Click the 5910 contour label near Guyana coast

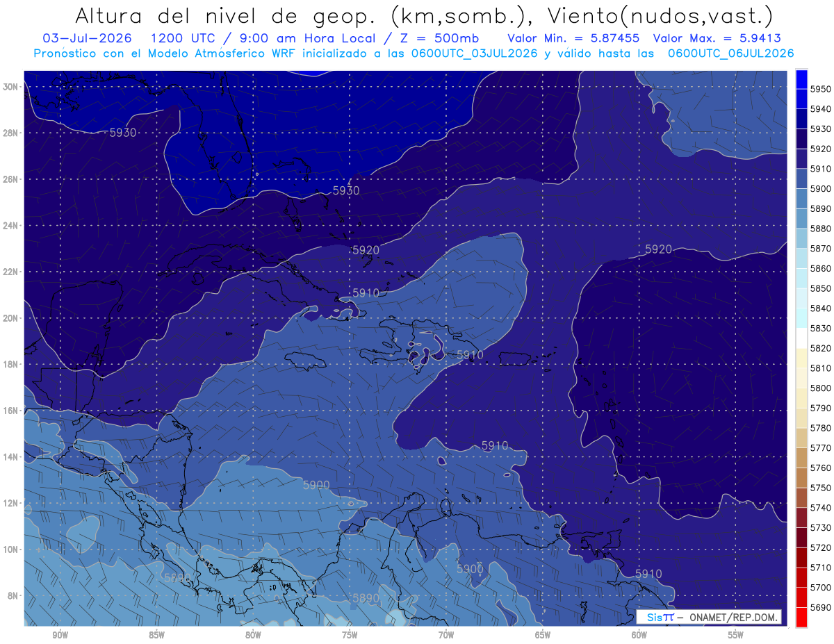648,573
